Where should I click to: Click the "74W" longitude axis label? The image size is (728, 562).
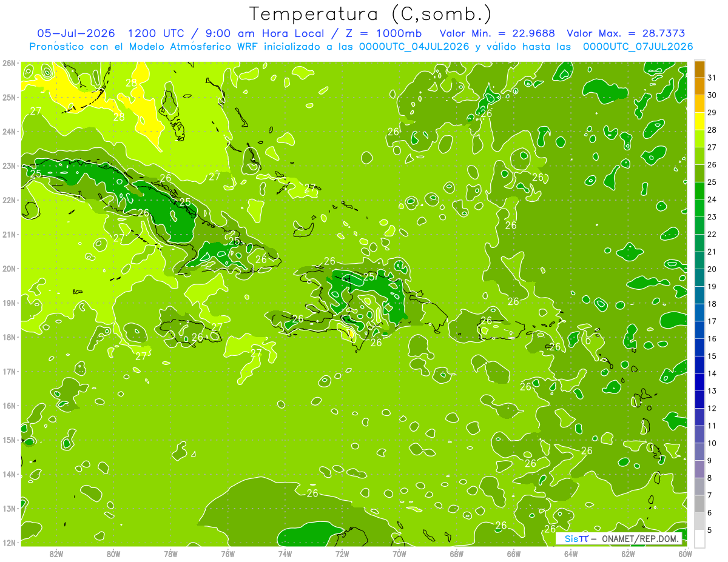[285, 553]
